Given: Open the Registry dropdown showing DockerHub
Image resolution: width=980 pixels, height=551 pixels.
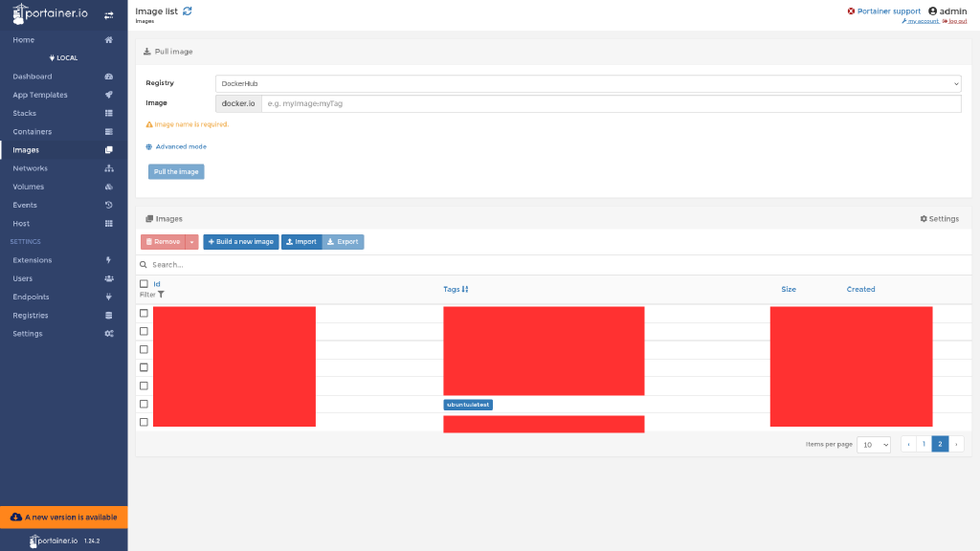Looking at the screenshot, I should coord(590,82).
